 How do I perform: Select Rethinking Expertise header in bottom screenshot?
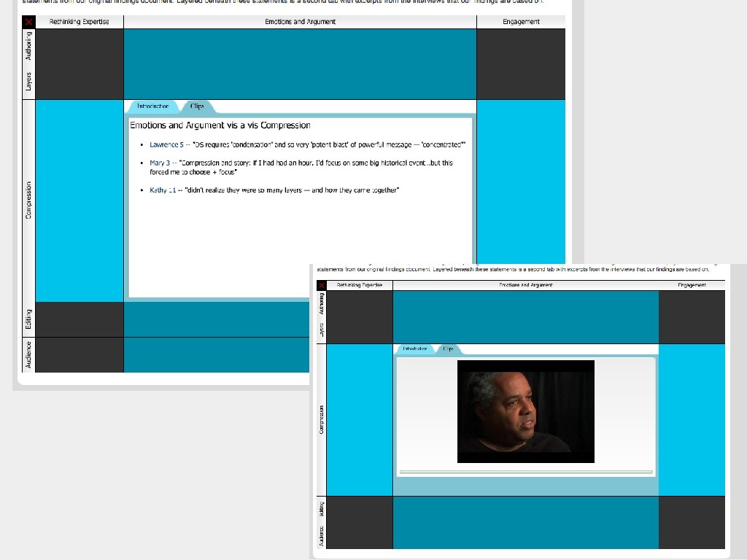360,285
